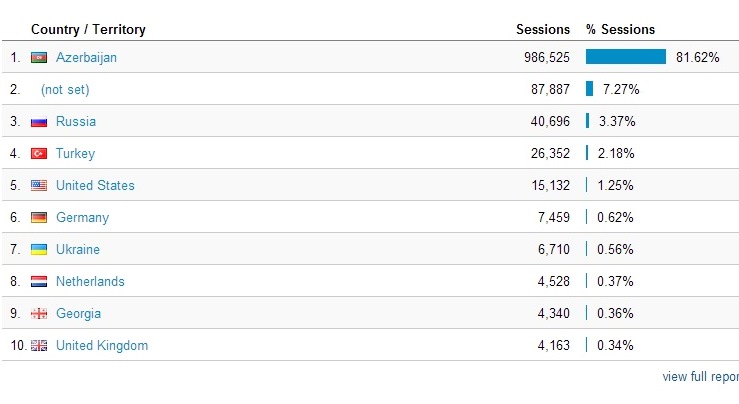The height and width of the screenshot is (404, 739).
Task: Click the Country / Territory column header
Action: pos(88,30)
